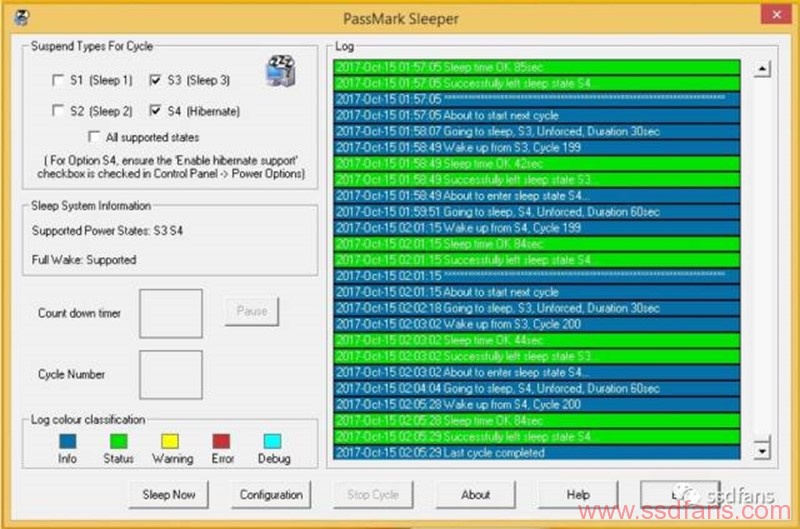The width and height of the screenshot is (800, 529).
Task: Click the PassMark Sleeper title bar icon
Action: [x=22, y=17]
